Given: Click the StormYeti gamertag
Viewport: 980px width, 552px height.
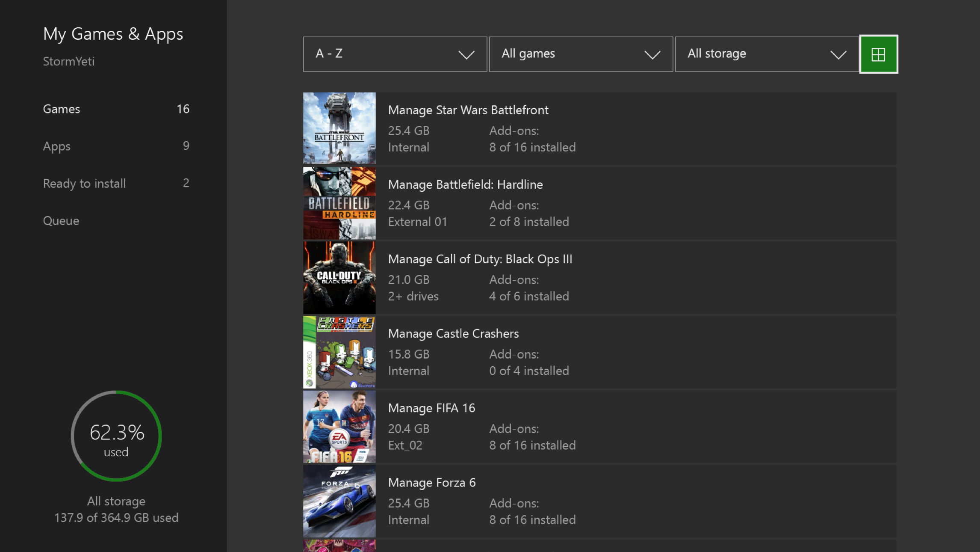Looking at the screenshot, I should (x=69, y=62).
